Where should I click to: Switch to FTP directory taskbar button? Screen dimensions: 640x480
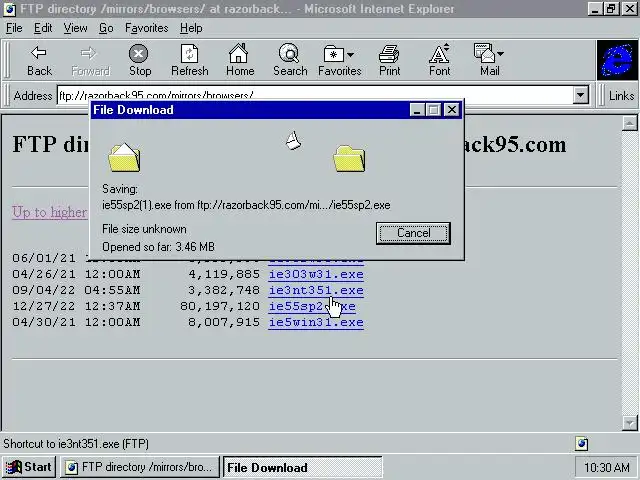[x=140, y=467]
